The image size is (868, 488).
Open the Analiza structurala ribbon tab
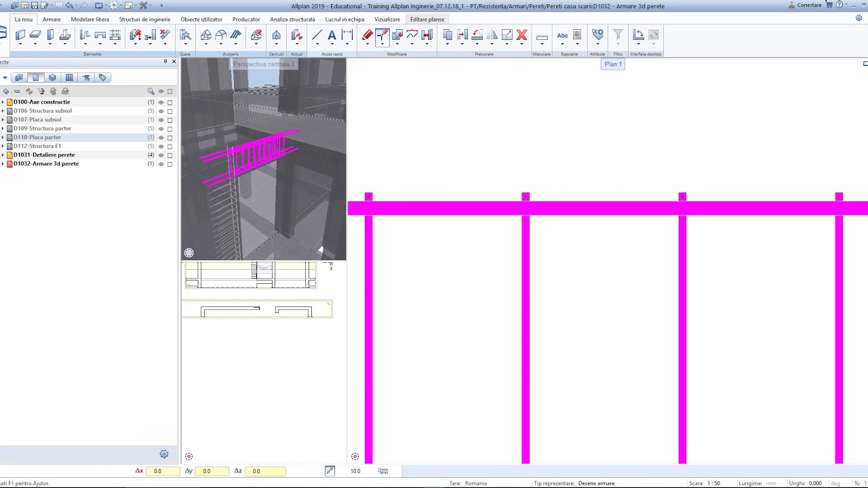click(x=292, y=19)
